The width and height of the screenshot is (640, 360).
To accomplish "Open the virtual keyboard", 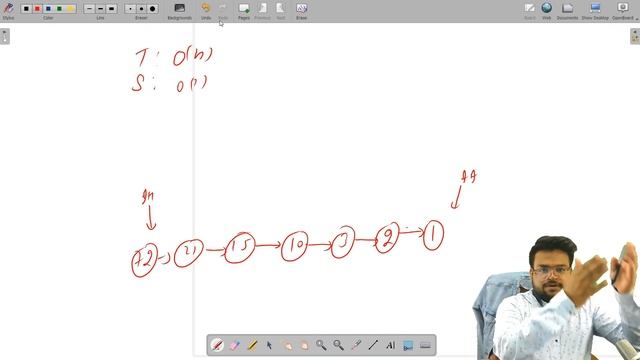I will point(425,345).
